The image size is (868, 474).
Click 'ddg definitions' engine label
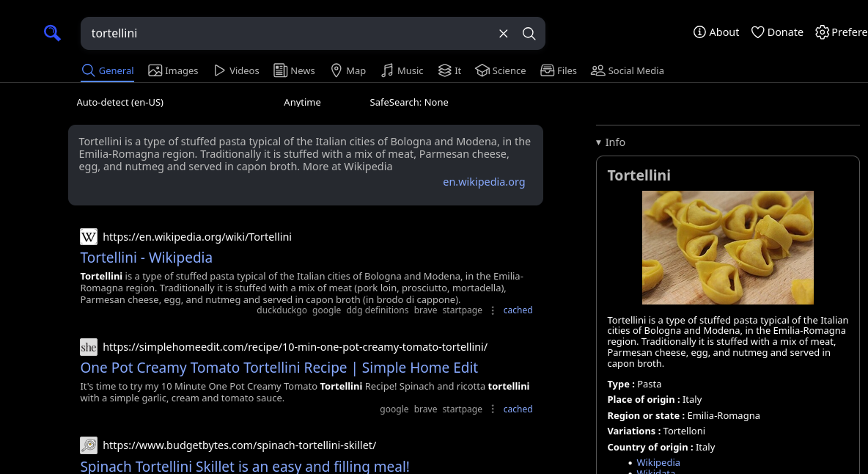[x=378, y=310]
